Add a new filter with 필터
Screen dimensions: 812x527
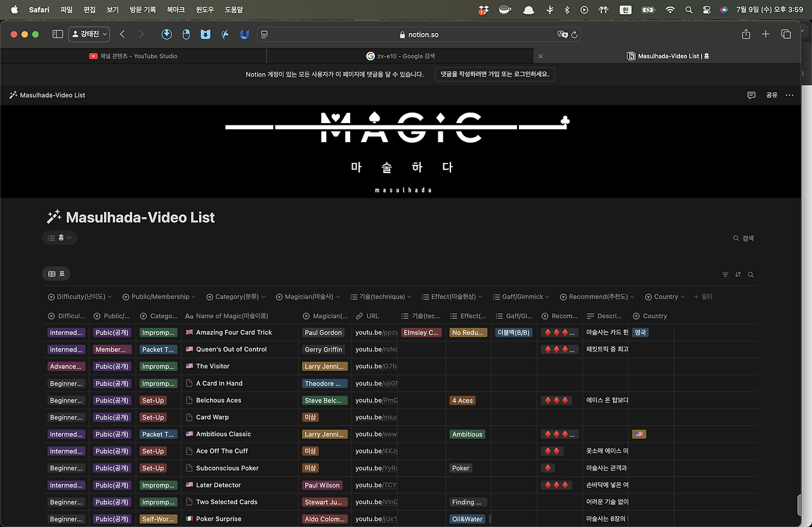click(704, 297)
